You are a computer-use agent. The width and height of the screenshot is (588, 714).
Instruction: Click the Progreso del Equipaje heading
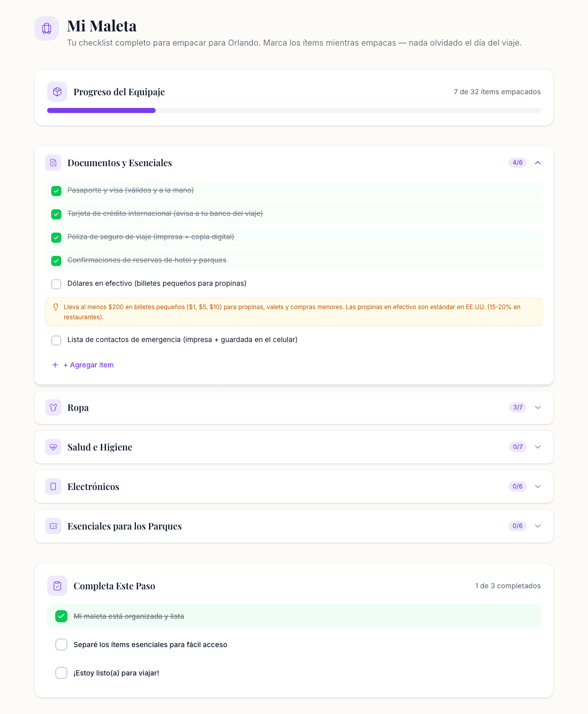tap(119, 92)
